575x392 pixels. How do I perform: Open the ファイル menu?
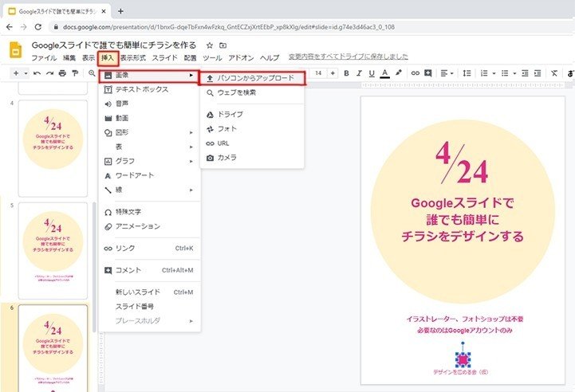point(44,58)
